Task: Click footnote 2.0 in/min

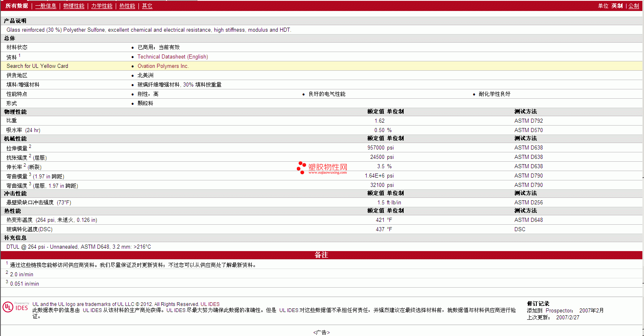Action: pyautogui.click(x=22, y=275)
